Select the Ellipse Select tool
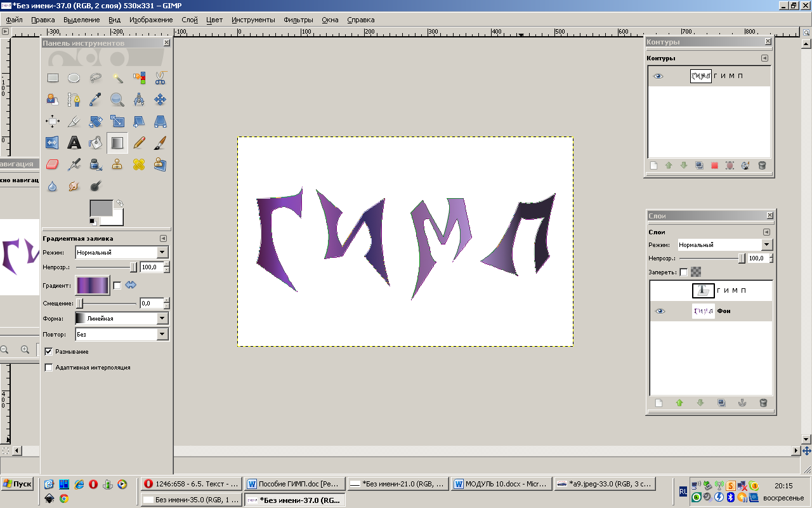The image size is (812, 508). tap(74, 78)
